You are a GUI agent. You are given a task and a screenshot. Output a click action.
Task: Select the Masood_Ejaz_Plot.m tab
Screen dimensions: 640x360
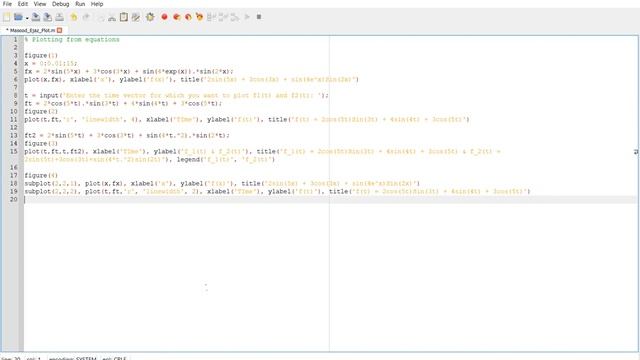tap(32, 30)
